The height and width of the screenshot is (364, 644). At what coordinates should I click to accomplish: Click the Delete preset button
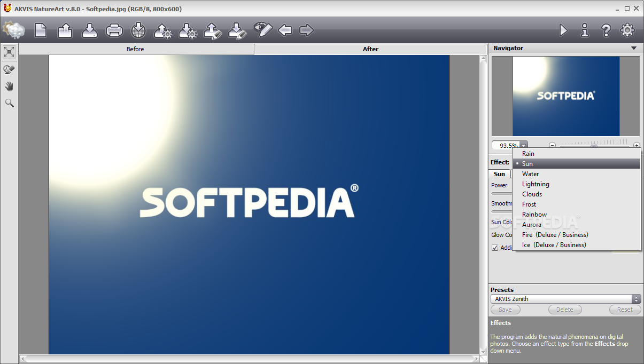565,310
